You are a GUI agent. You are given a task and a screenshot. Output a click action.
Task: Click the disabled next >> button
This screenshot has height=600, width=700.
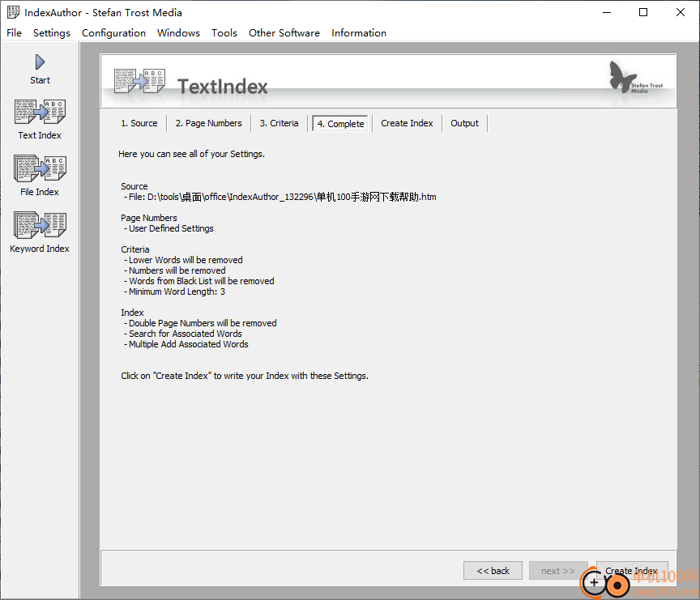[x=558, y=571]
